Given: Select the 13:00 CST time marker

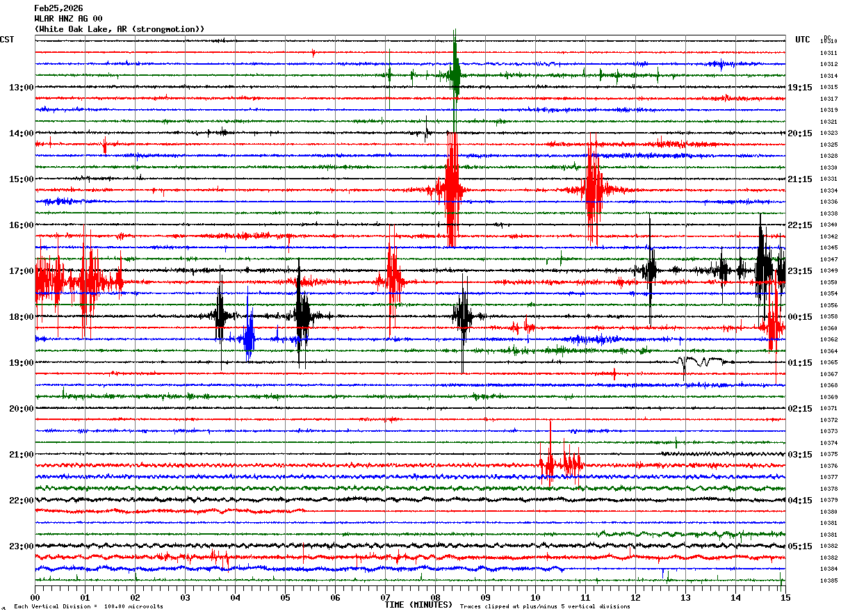Looking at the screenshot, I should pos(21,88).
